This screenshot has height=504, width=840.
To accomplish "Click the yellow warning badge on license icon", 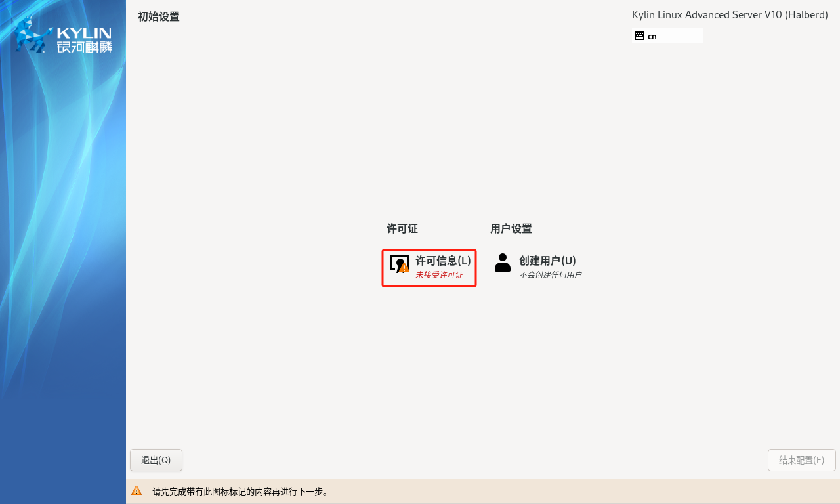I will tap(405, 270).
